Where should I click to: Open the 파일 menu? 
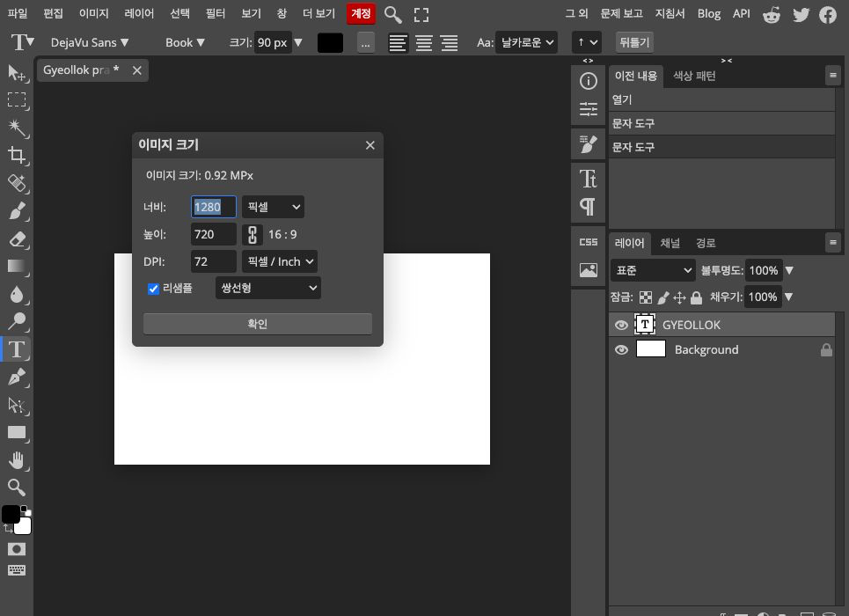click(x=18, y=13)
